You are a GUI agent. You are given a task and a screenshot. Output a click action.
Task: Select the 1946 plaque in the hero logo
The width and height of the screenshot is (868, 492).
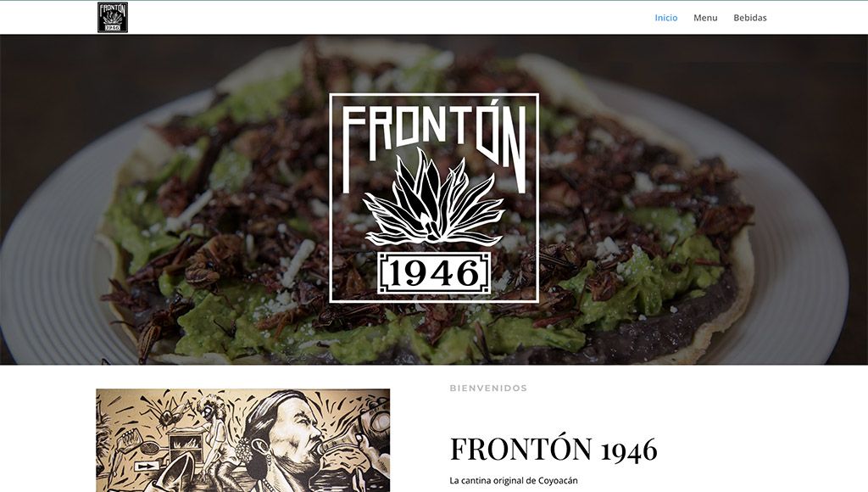point(434,273)
